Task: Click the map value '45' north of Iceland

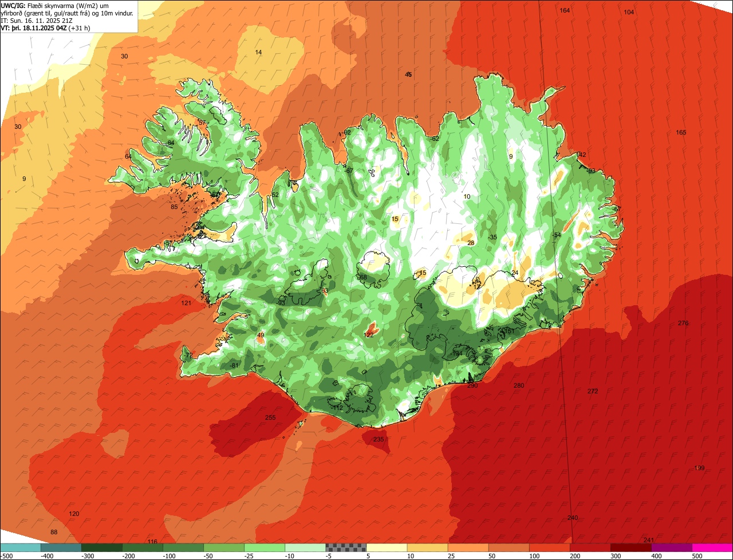Action: 408,75
